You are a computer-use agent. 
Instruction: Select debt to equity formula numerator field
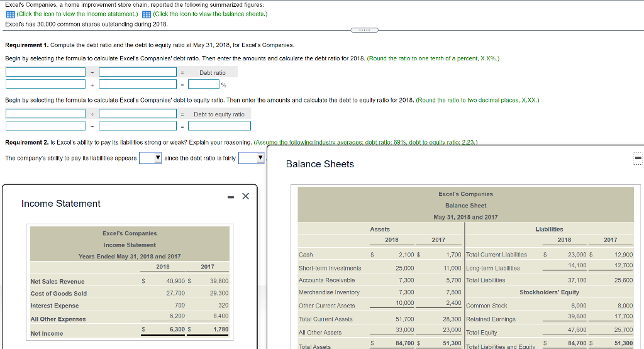[45, 114]
